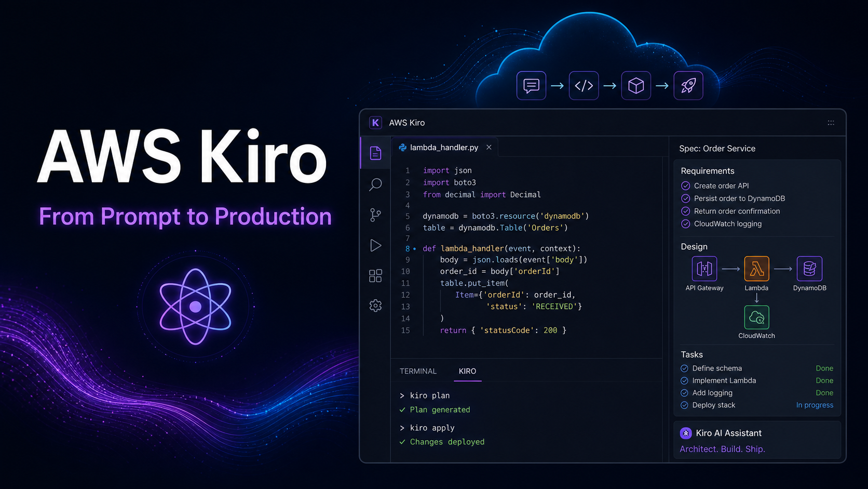The image size is (868, 489).
Task: Click the Kiro K logo in title bar
Action: click(375, 123)
